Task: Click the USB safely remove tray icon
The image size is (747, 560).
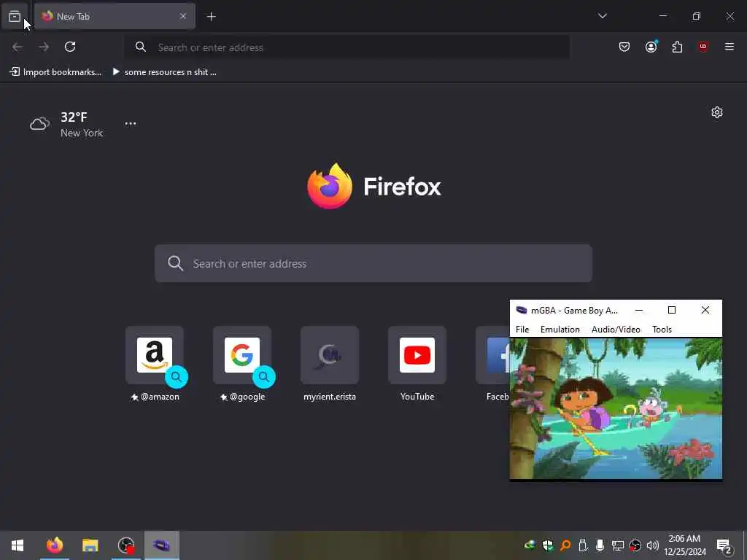Action: (x=583, y=545)
